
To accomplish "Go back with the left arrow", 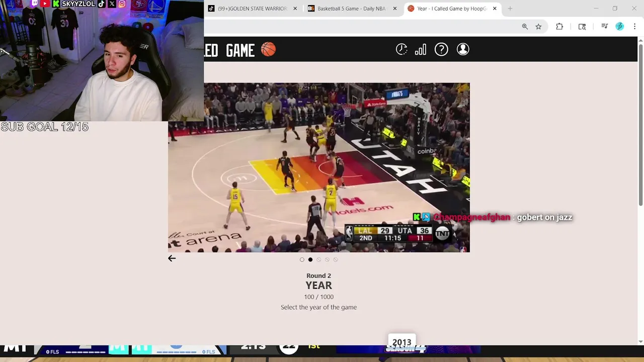I will click(172, 258).
